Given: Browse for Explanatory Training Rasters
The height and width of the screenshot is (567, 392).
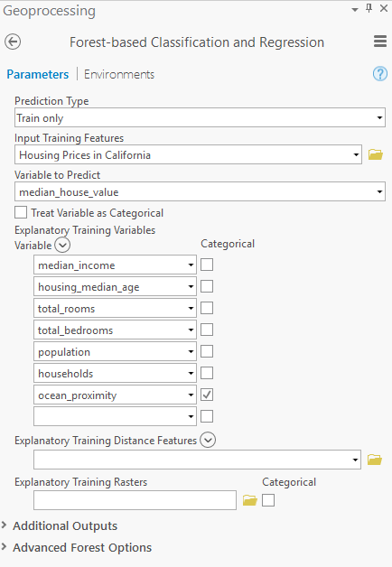Looking at the screenshot, I should (249, 500).
